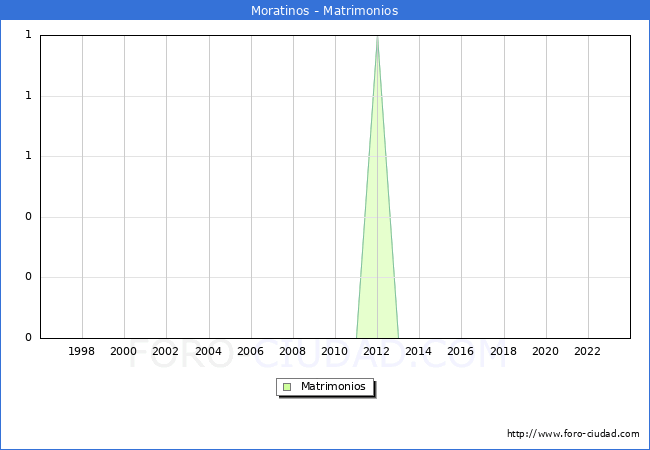Select the 2006 x-axis label

pos(250,352)
